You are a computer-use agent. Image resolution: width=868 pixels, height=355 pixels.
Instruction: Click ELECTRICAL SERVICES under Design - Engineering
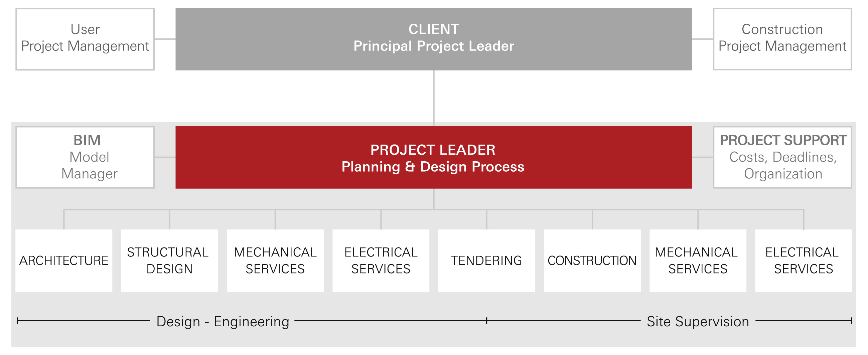click(381, 261)
